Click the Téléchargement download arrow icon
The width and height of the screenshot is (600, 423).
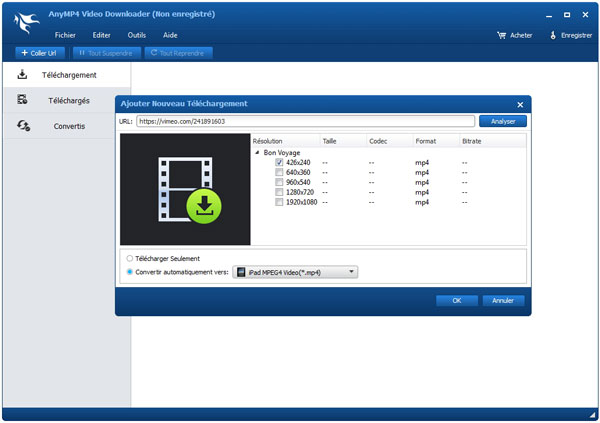[23, 74]
